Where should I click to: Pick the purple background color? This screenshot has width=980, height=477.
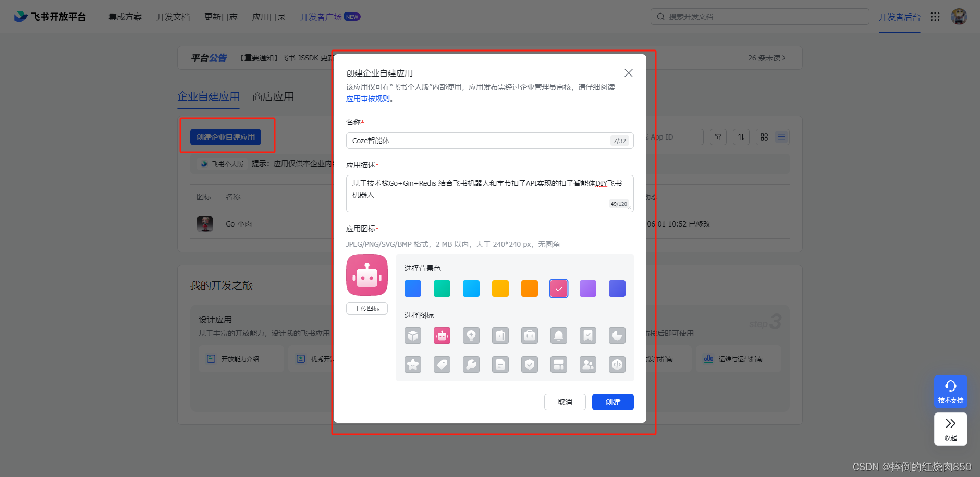pos(588,288)
